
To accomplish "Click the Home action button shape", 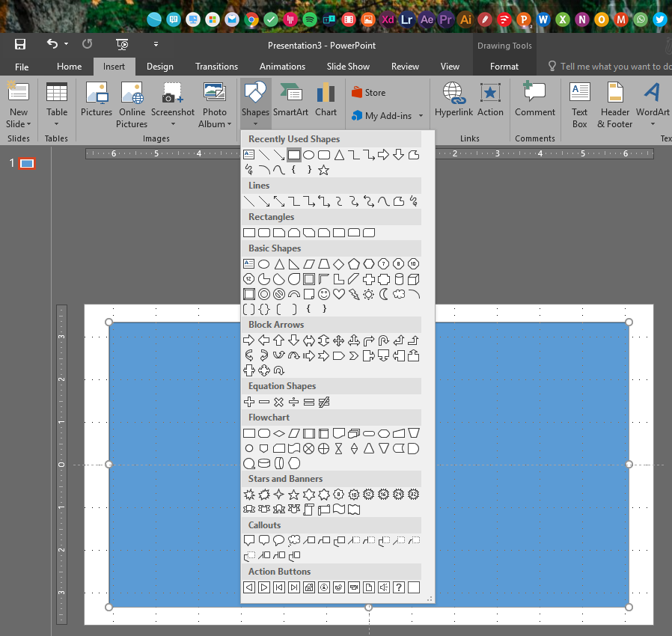I will coord(309,587).
